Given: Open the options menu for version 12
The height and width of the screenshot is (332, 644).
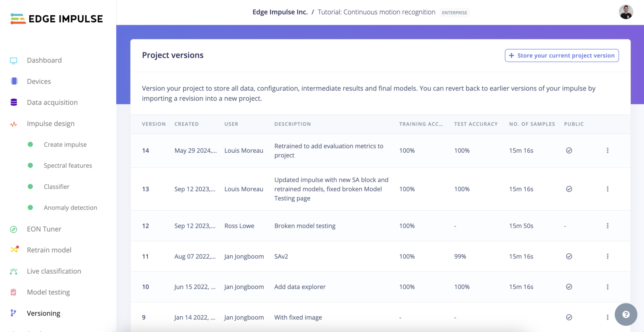Looking at the screenshot, I should point(607,226).
